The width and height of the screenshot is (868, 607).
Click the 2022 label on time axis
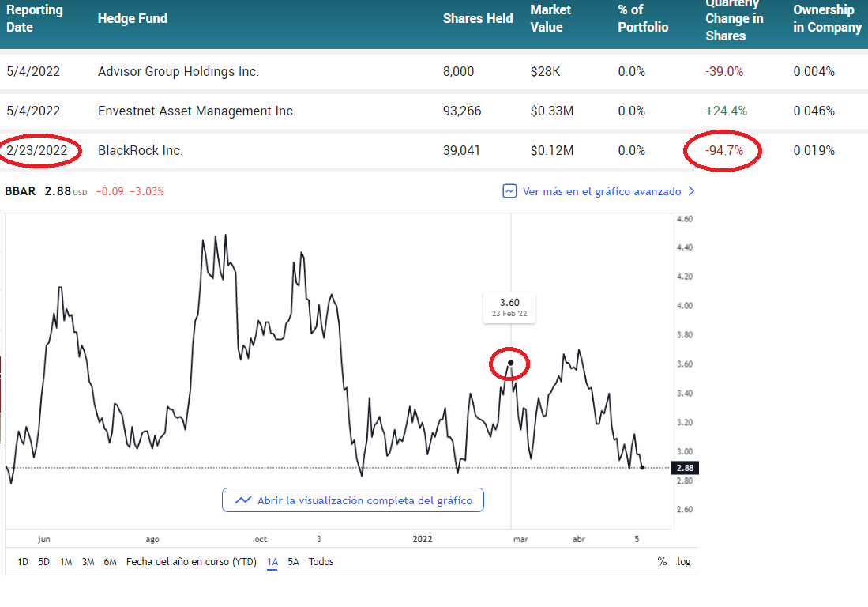coord(423,539)
